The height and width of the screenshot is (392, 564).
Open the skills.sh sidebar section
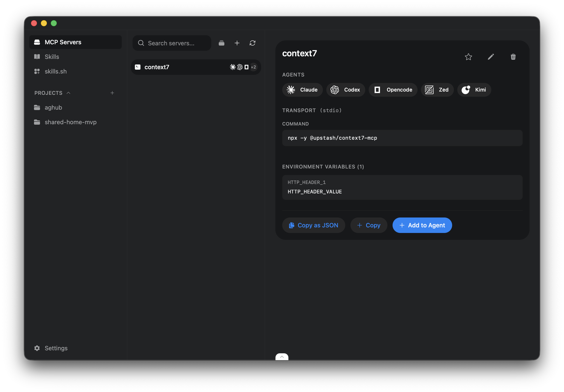(x=55, y=71)
